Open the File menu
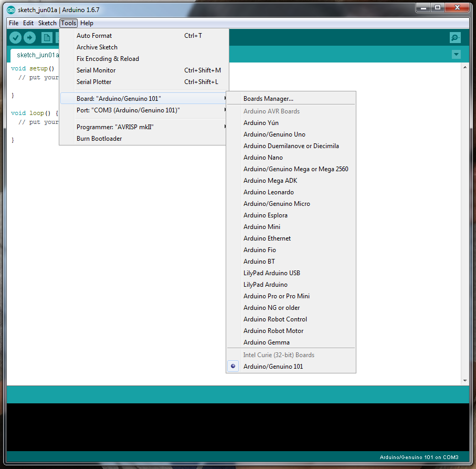Image resolution: width=476 pixels, height=469 pixels. (x=14, y=23)
